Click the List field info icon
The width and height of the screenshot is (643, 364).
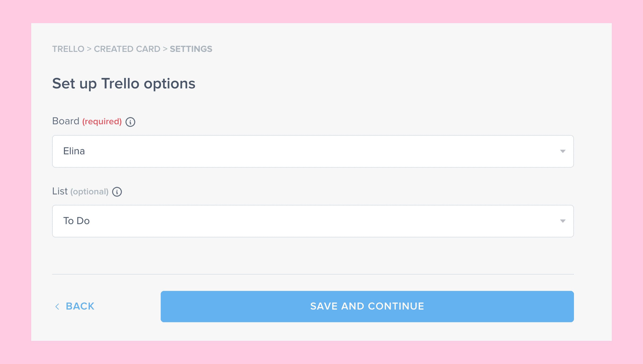pos(117,192)
